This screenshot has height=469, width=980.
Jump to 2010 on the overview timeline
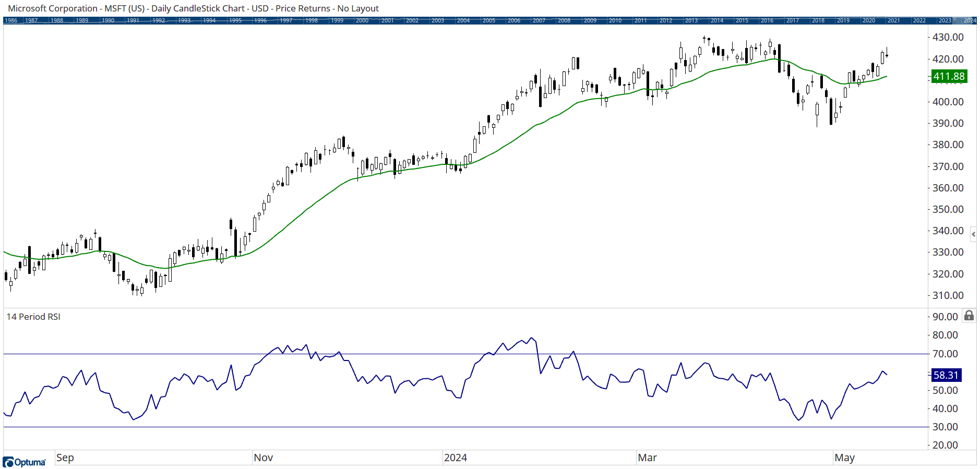tap(615, 21)
